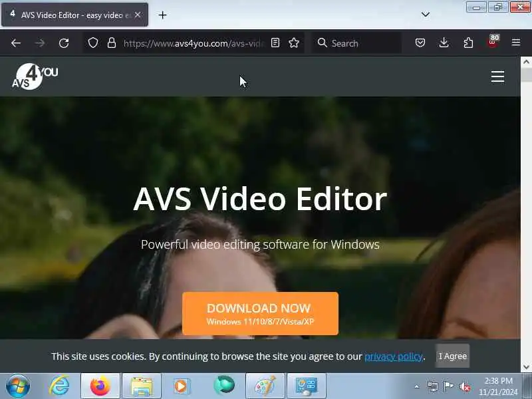Image resolution: width=532 pixels, height=399 pixels.
Task: View site security padlock information
Action: (112, 43)
